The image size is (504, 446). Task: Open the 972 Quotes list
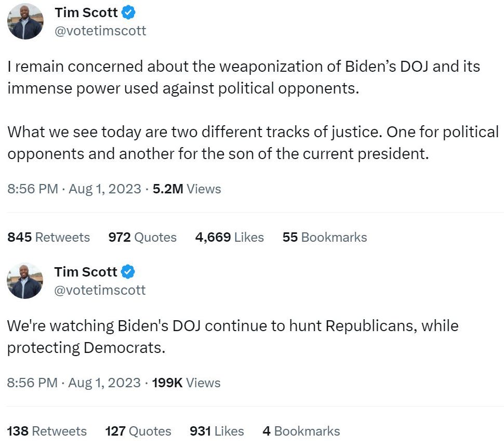coord(142,238)
